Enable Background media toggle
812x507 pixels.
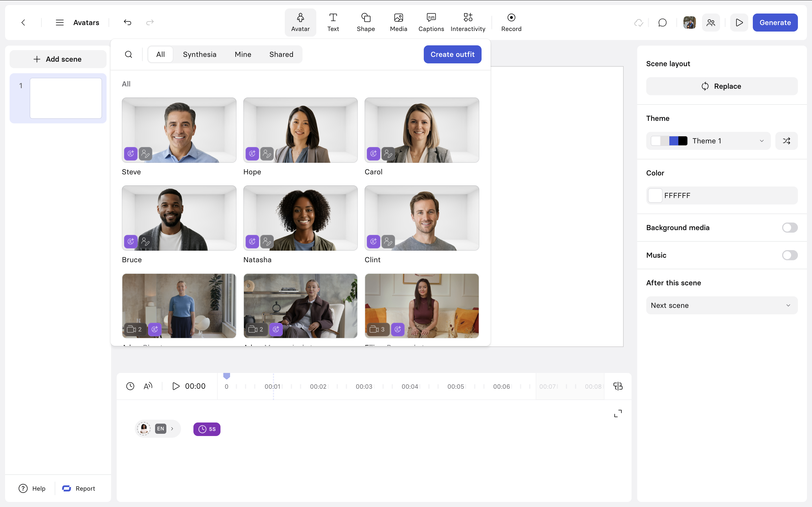[789, 228]
